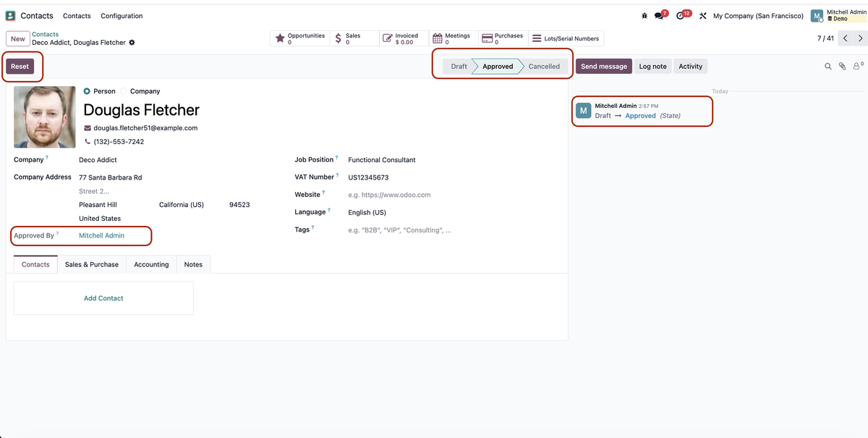Screen dimensions: 868x438
Task: Switch to the Sales & Purchase tab
Action: (91, 264)
